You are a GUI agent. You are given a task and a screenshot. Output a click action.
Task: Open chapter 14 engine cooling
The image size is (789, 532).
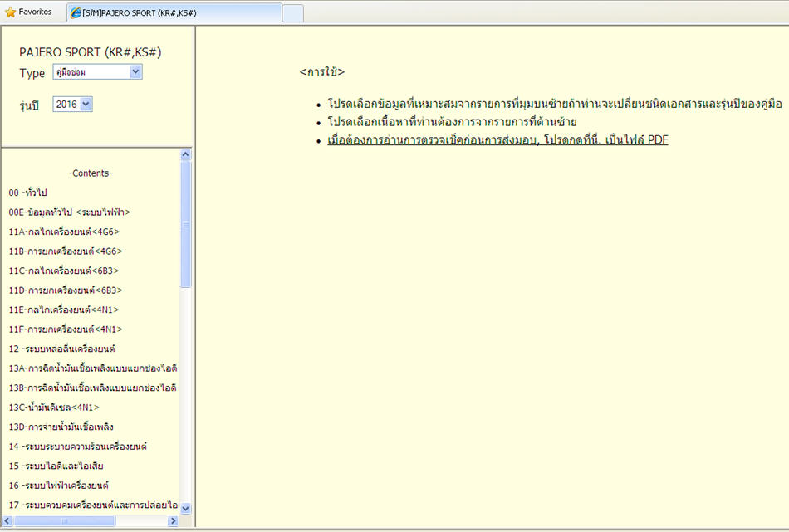(77, 447)
